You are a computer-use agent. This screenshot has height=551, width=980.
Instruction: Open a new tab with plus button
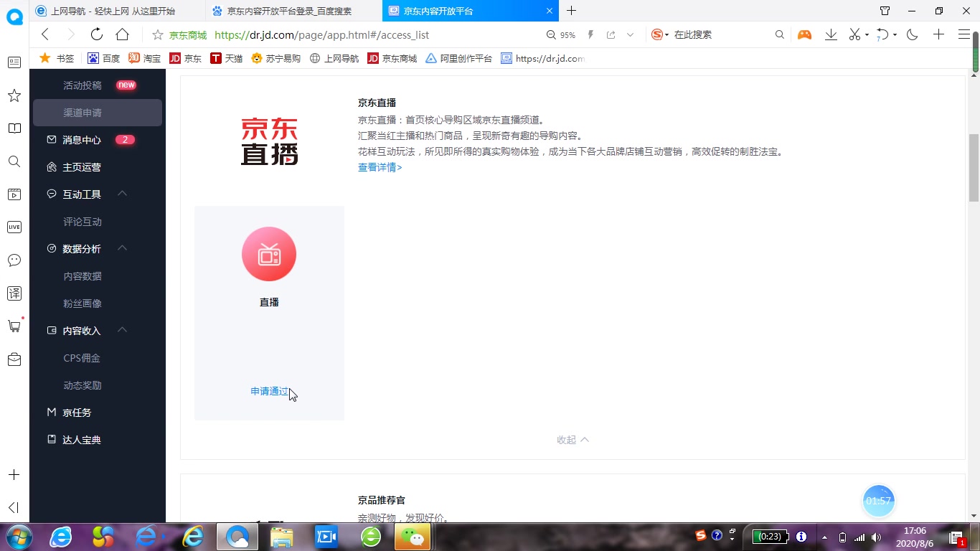coord(571,11)
